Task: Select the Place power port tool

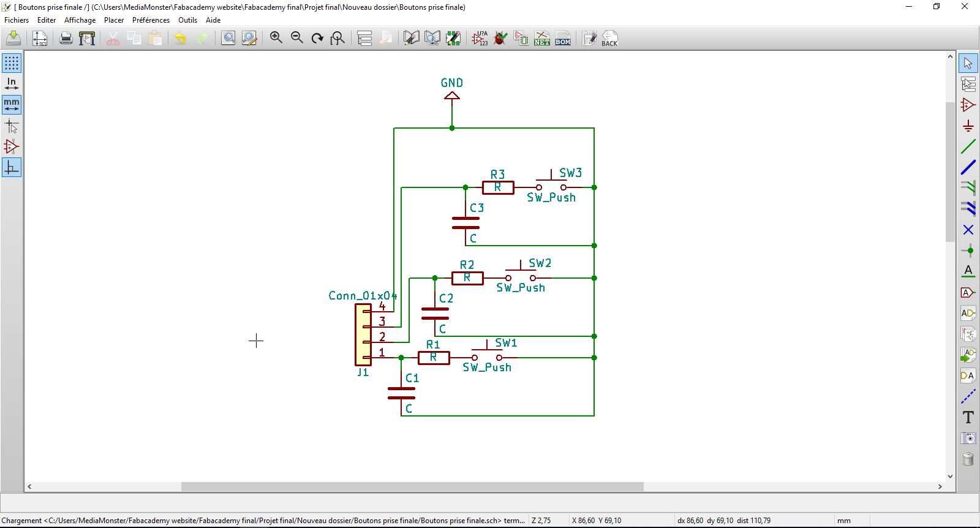Action: point(968,126)
